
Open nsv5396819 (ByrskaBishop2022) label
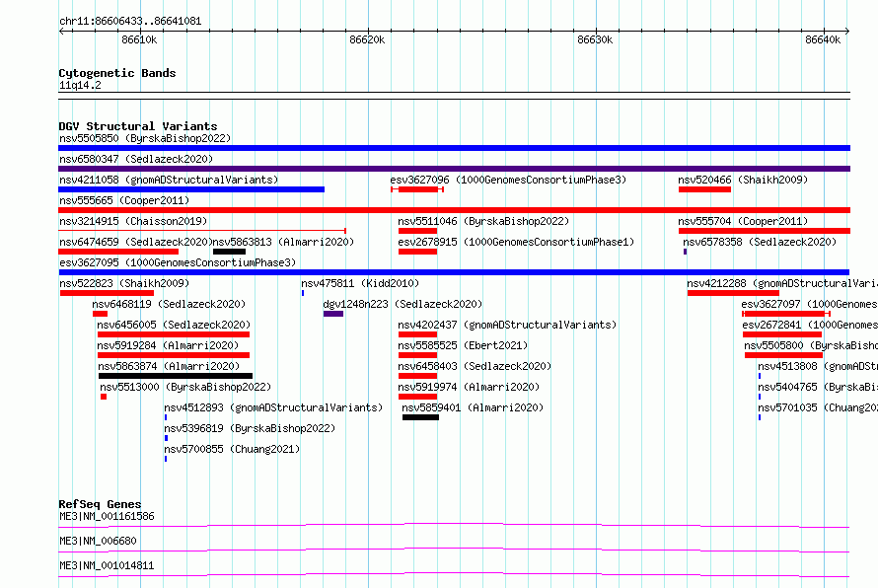tap(250, 428)
